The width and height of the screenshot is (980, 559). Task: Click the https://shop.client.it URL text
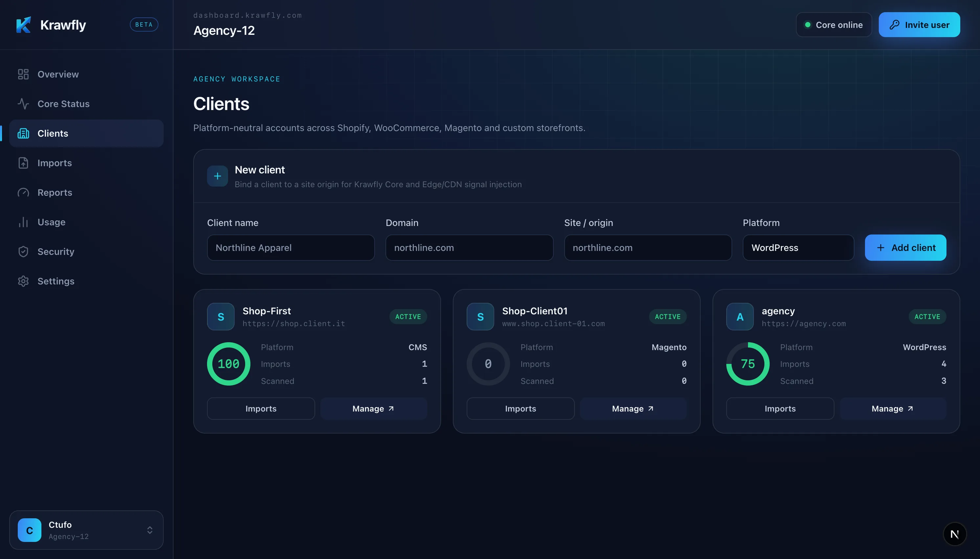coord(294,324)
